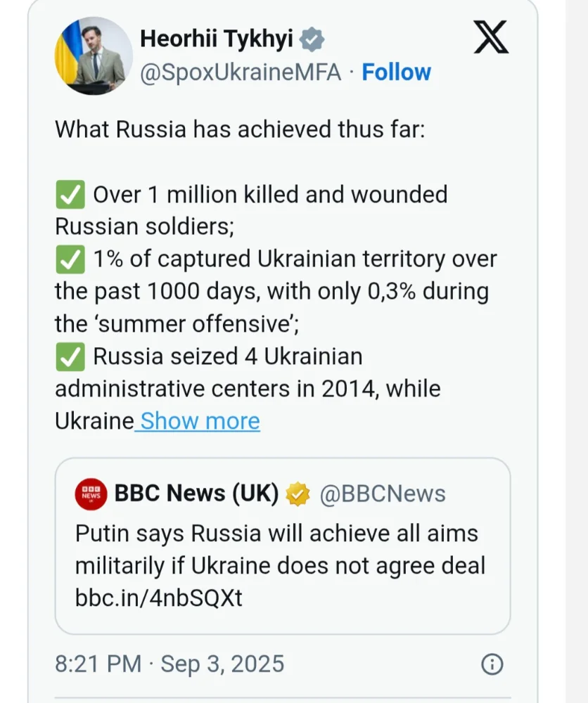Click the gold verified badge beside BBC News
This screenshot has height=703, width=588.
coord(298,494)
